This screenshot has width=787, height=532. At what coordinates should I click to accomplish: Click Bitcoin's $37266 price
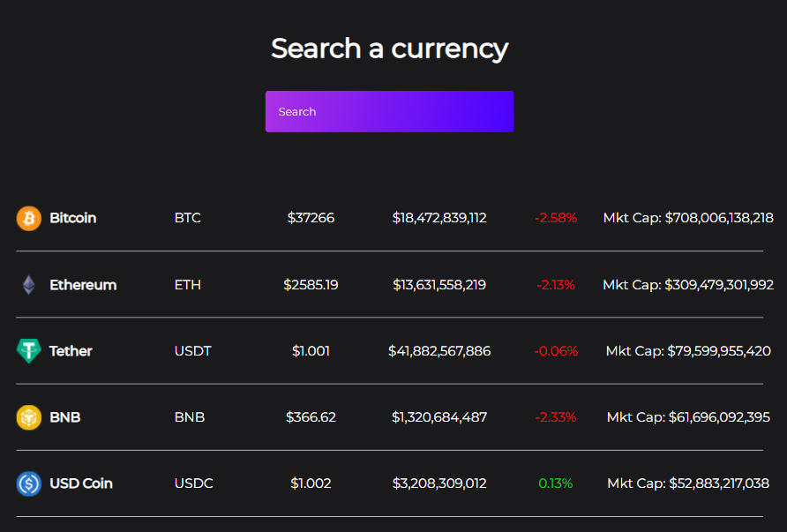coord(311,218)
